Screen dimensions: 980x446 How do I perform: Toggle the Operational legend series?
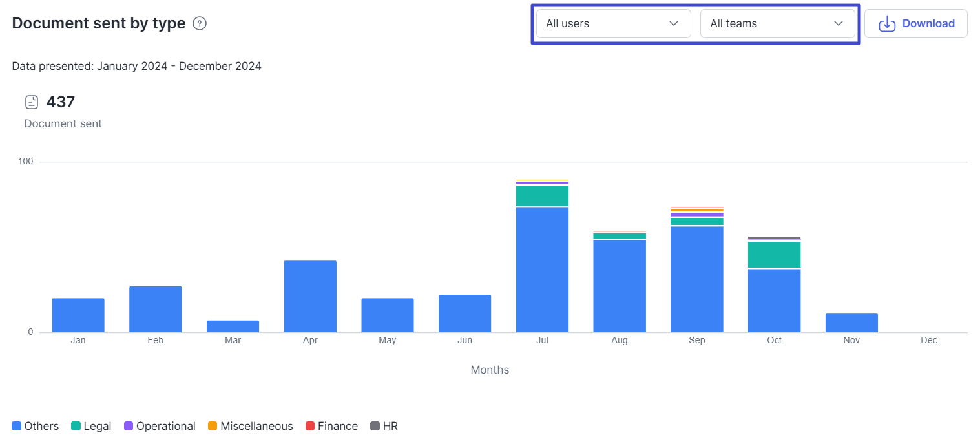click(160, 426)
